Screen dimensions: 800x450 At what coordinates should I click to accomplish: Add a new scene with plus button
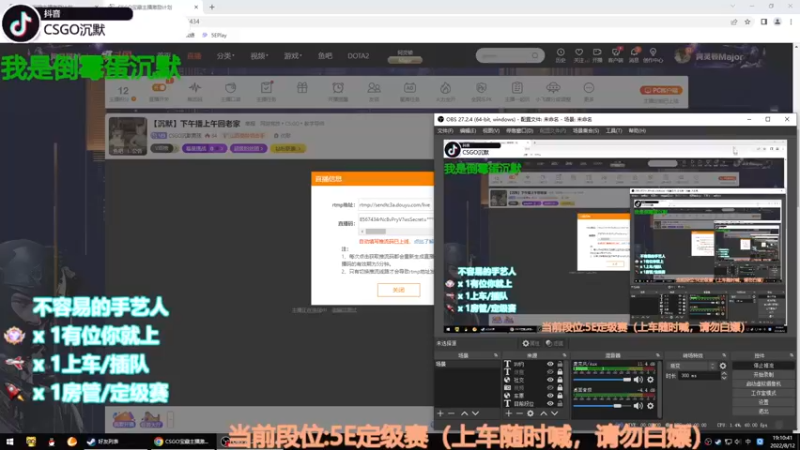(440, 413)
